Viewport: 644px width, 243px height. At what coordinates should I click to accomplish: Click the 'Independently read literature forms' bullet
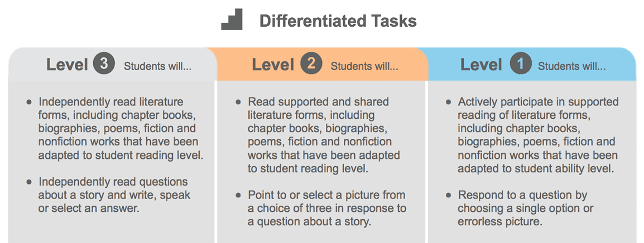pos(115,128)
